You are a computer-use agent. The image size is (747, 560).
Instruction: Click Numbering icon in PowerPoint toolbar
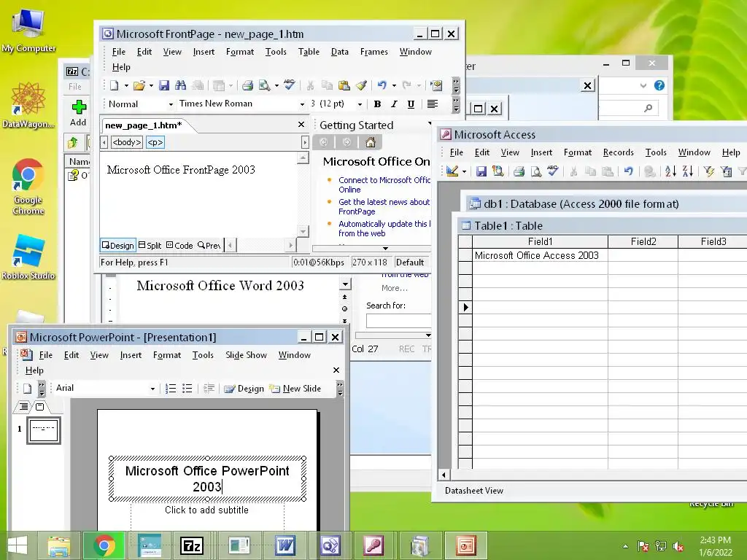pos(171,388)
